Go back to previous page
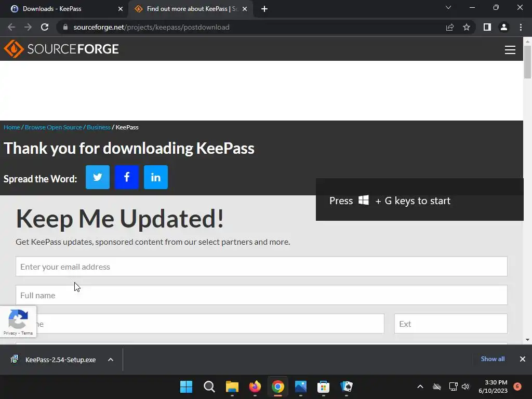Screen dimensions: 532x399 pyautogui.click(x=11, y=27)
